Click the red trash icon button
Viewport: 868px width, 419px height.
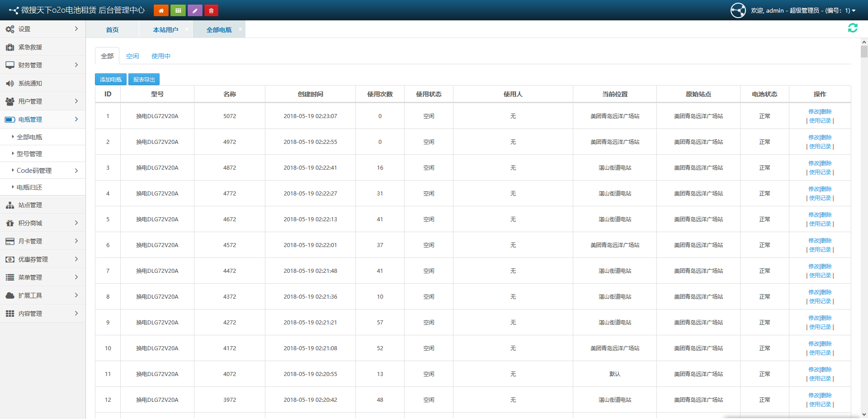click(x=211, y=10)
